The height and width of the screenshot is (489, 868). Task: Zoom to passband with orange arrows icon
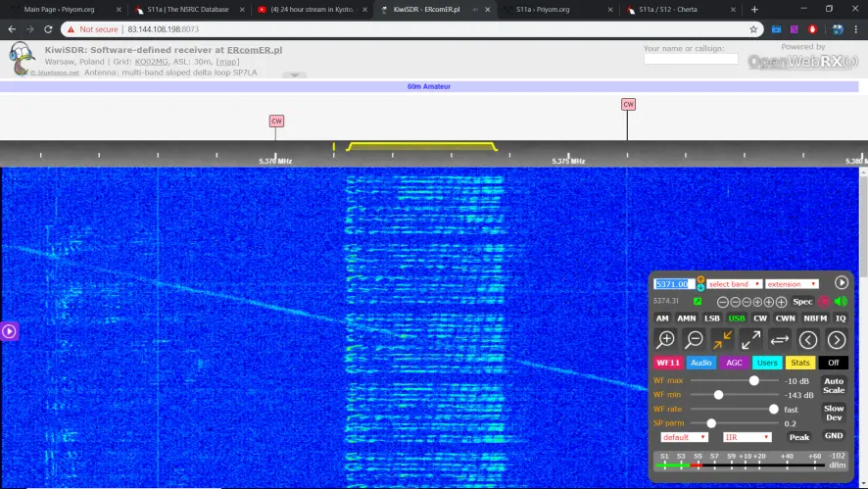(x=722, y=340)
